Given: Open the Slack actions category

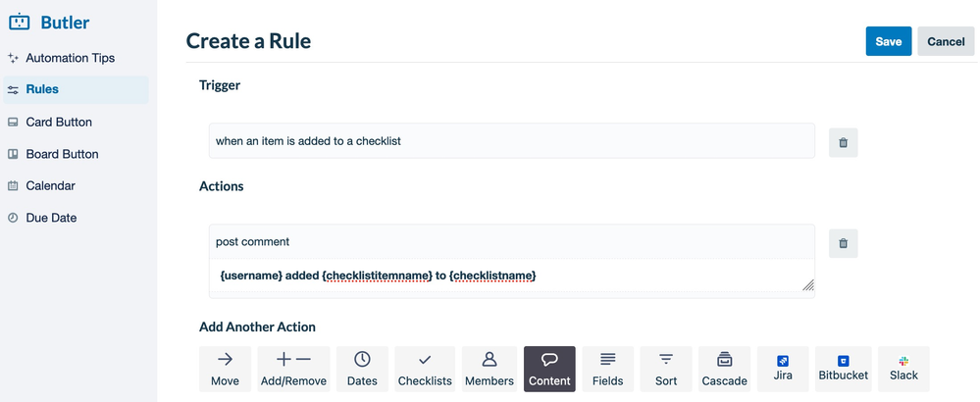Looking at the screenshot, I should 903,369.
